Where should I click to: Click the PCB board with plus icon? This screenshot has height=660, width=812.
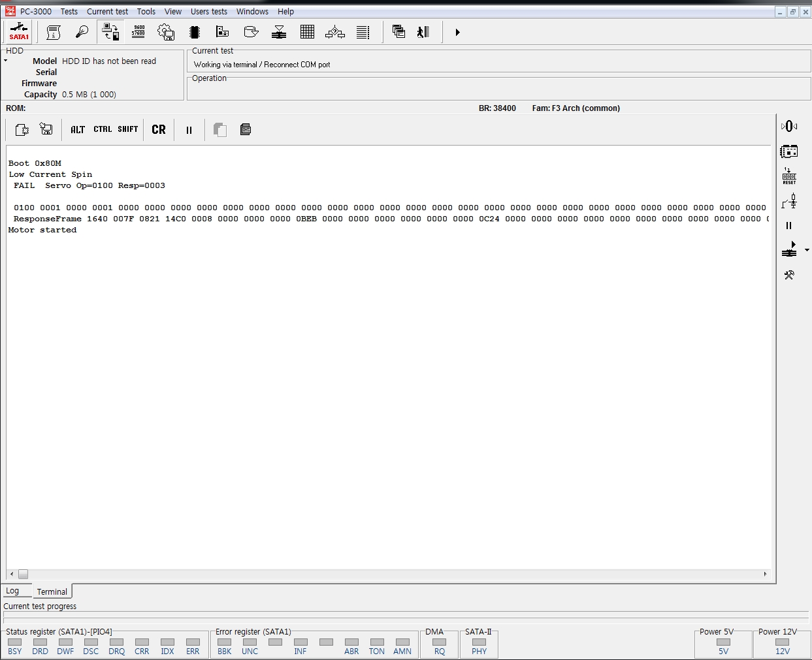click(223, 32)
